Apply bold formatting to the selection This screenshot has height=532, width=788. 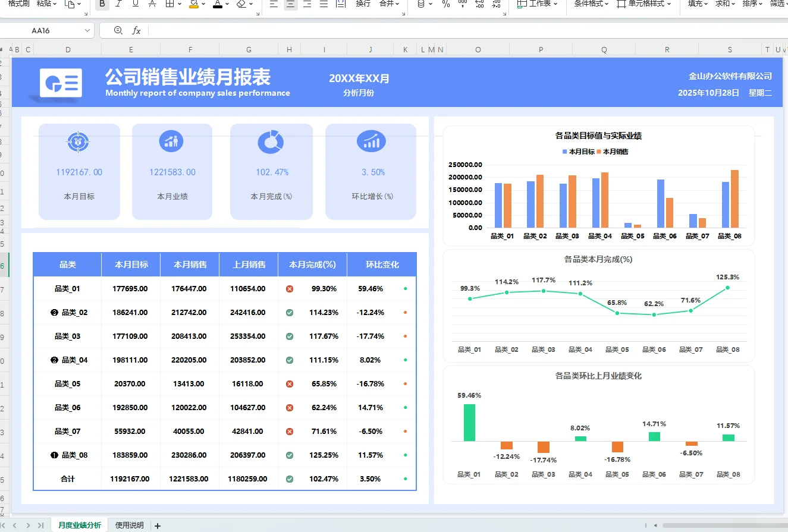tap(101, 5)
